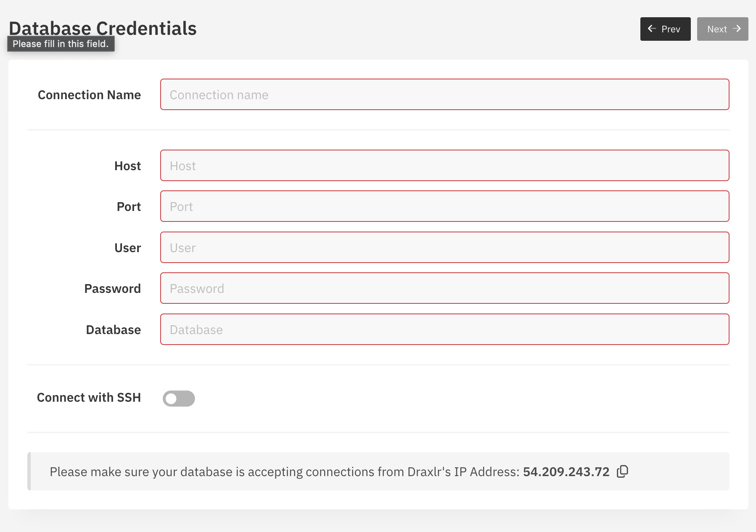Click the Database input field
Viewport: 756px width, 532px height.
click(x=444, y=329)
